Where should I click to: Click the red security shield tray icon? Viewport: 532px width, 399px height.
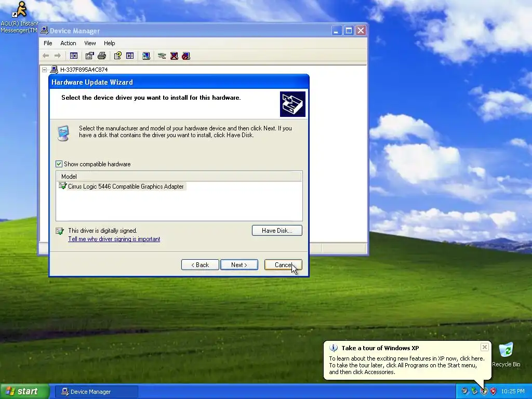click(x=493, y=391)
